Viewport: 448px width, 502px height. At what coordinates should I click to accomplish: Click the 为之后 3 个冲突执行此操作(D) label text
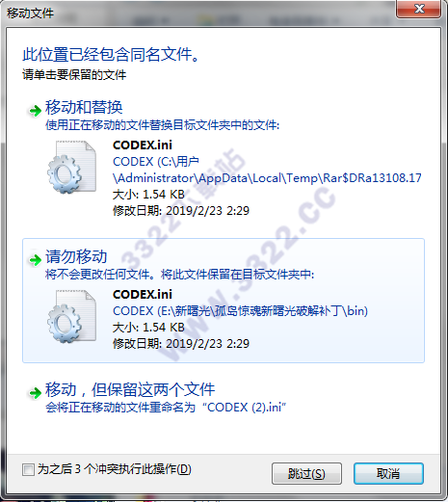pos(115,469)
